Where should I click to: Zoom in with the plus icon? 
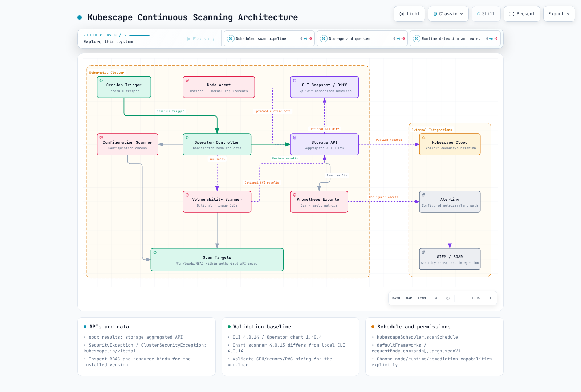490,298
